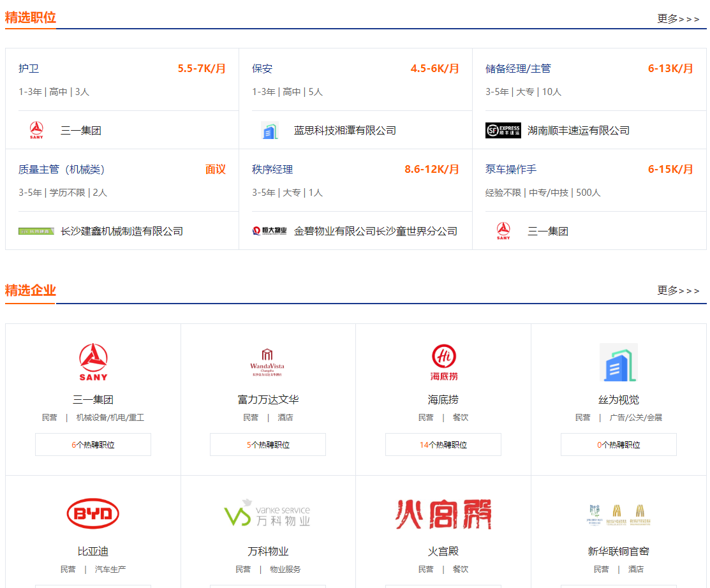Click company name 湖南顺丰速运有限公司
This screenshot has height=588, width=710.
click(579, 130)
